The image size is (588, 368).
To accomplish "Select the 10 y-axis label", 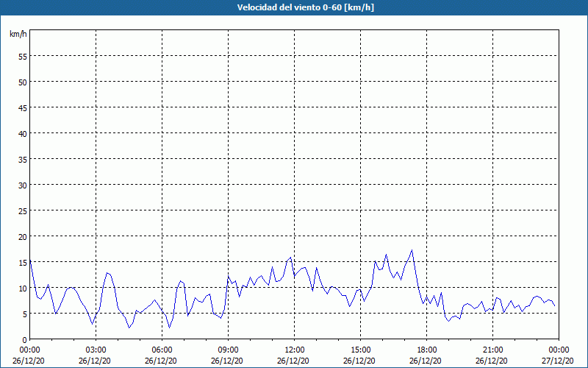I will [x=23, y=289].
